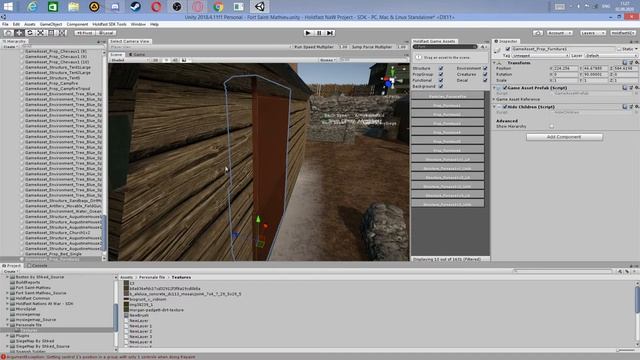Viewport: 640px width, 360px height.
Task: Switch to the Console tab
Action: click(x=38, y=266)
